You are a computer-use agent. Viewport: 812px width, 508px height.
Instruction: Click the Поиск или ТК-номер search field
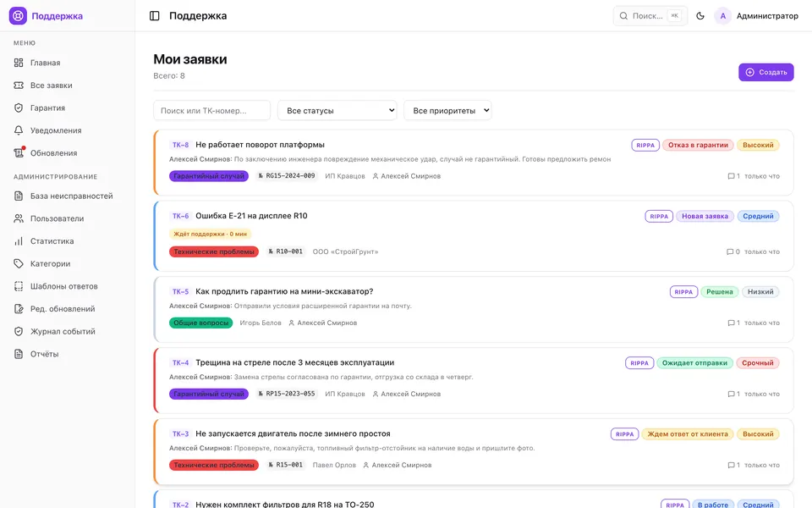point(211,110)
